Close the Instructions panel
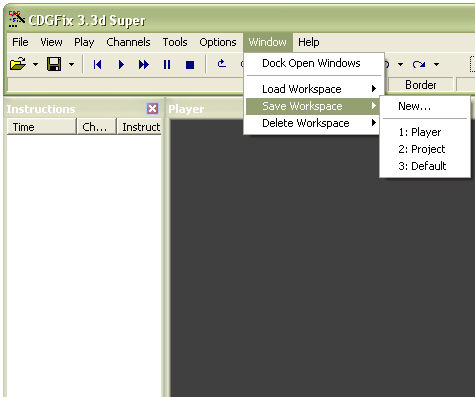 [x=152, y=108]
